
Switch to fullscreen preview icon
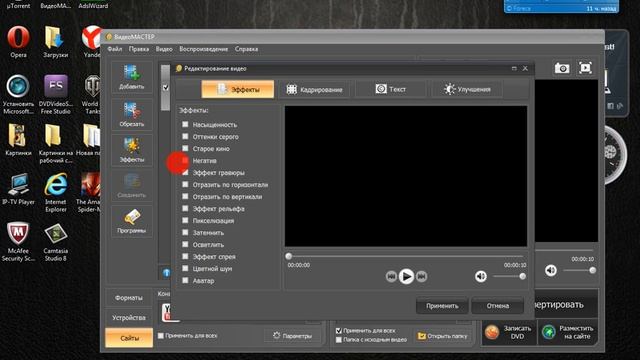click(x=585, y=68)
